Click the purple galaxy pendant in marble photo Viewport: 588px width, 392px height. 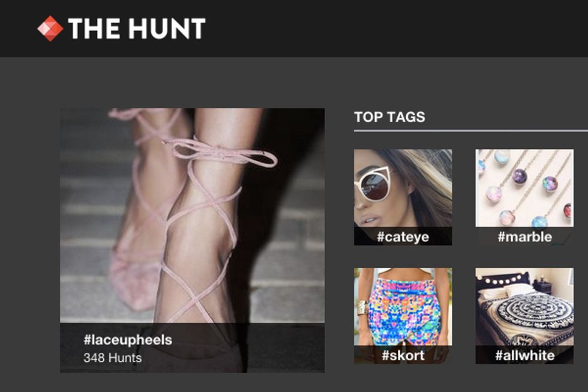pos(520,176)
